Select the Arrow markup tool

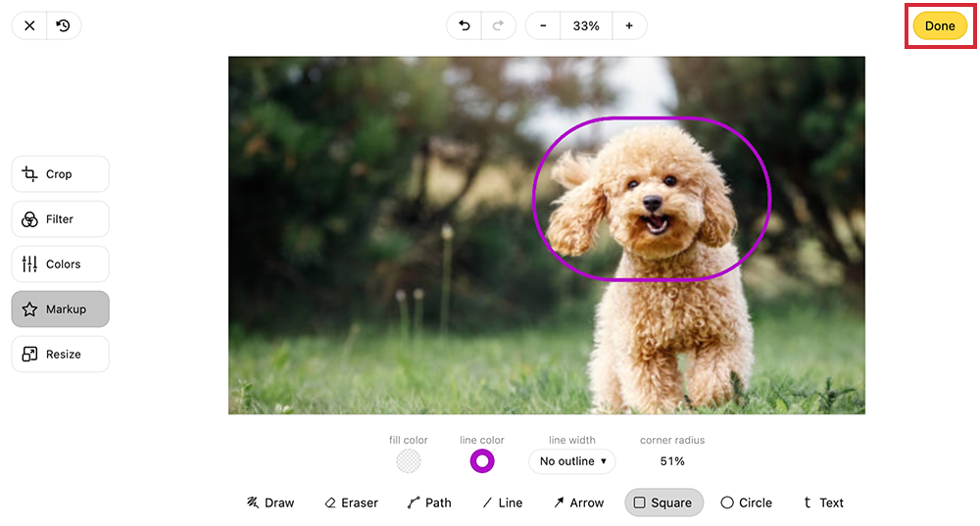(x=578, y=502)
